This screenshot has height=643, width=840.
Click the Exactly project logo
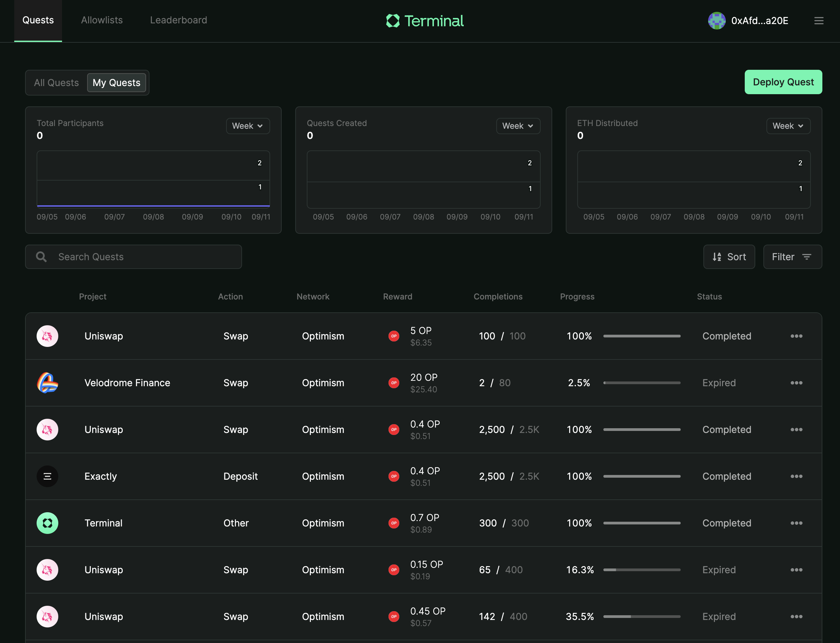pos(47,476)
